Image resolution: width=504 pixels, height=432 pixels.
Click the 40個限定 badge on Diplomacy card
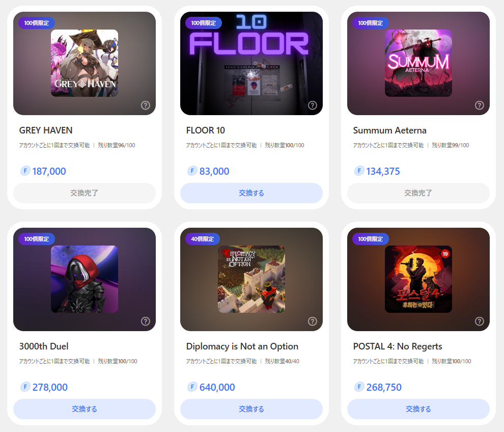coord(203,239)
